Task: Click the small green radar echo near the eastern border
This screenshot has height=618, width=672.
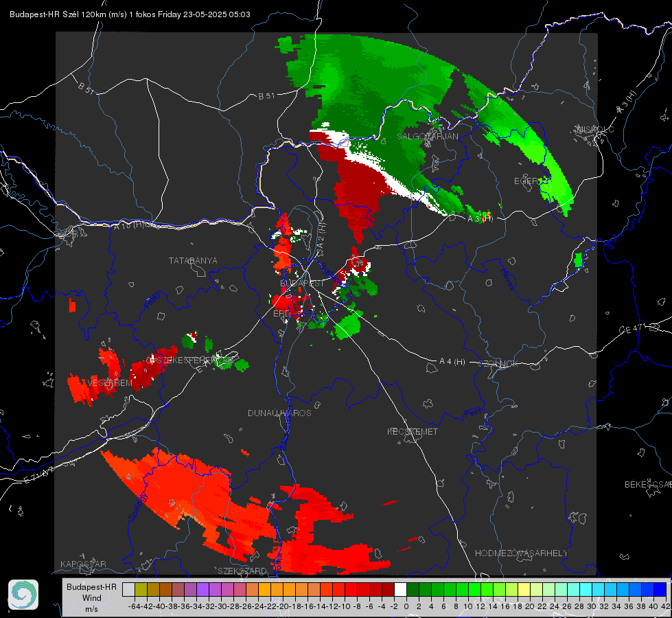Action: coord(578,260)
